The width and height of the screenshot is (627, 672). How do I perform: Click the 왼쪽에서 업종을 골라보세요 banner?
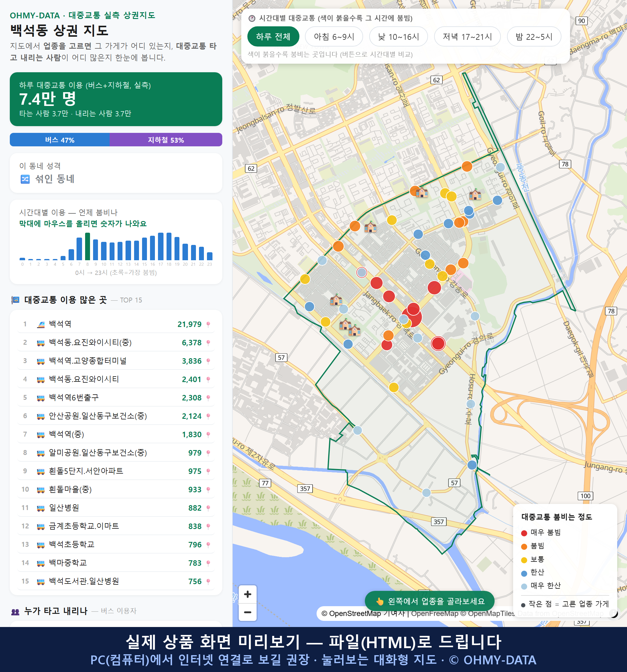(x=430, y=601)
